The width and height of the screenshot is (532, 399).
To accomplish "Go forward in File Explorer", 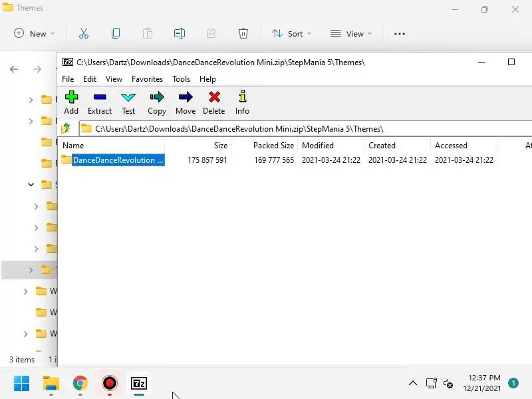I will [x=37, y=69].
